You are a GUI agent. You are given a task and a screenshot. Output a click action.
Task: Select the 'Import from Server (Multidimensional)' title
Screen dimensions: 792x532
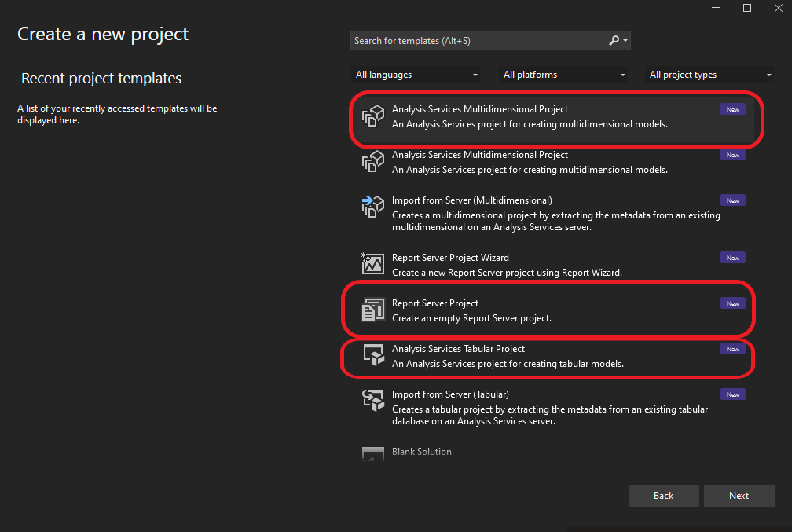pos(471,200)
